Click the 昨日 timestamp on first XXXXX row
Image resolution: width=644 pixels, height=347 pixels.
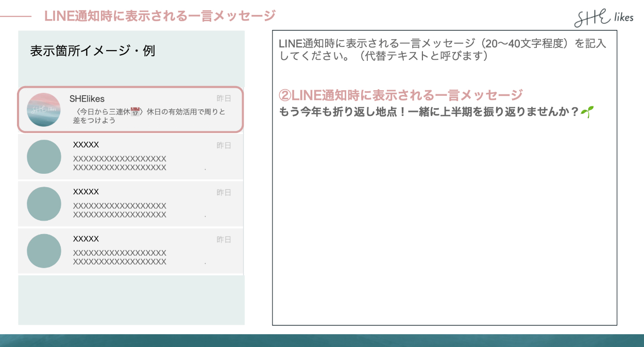click(x=224, y=145)
